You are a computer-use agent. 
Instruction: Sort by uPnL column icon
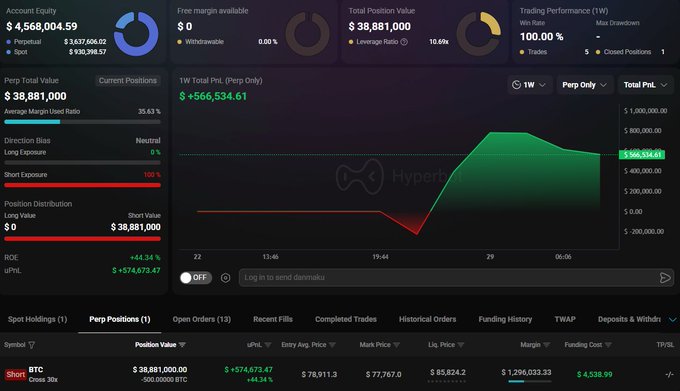[x=268, y=345]
